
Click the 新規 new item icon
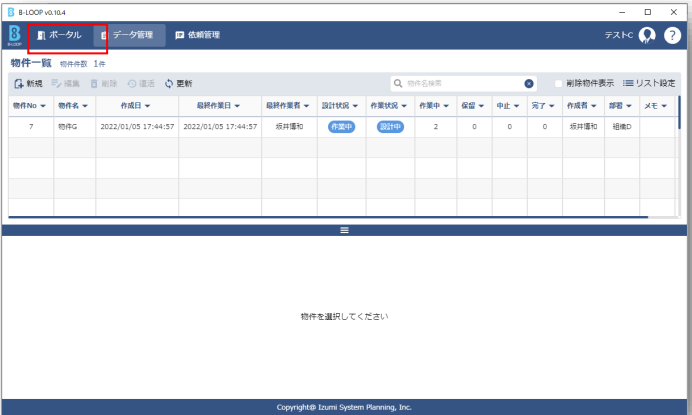19,83
